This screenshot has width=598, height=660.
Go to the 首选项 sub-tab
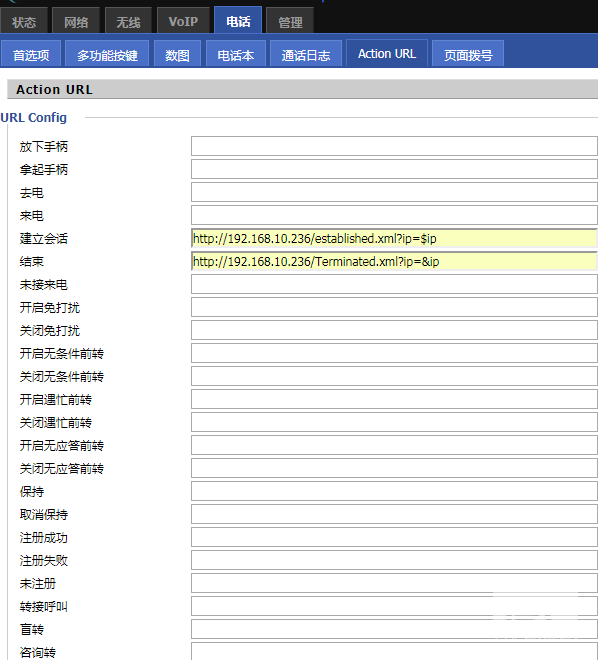click(x=31, y=54)
